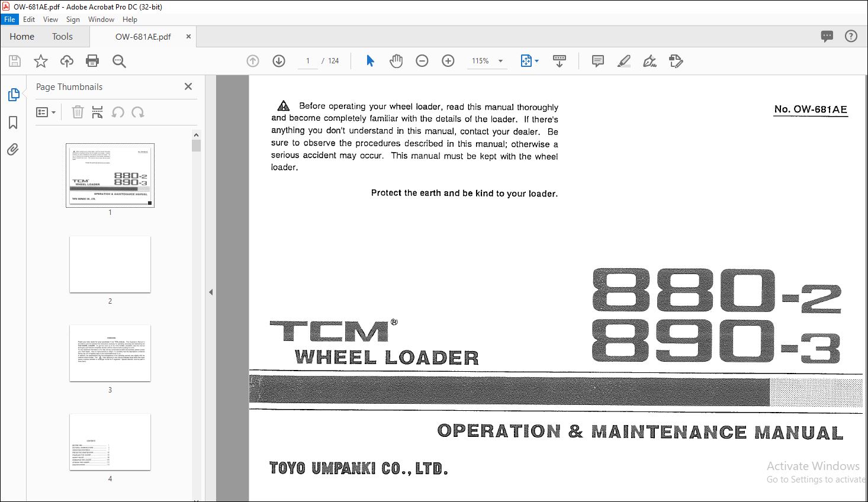Select the page 4 thumbnail
The width and height of the screenshot is (868, 502).
coord(110,442)
